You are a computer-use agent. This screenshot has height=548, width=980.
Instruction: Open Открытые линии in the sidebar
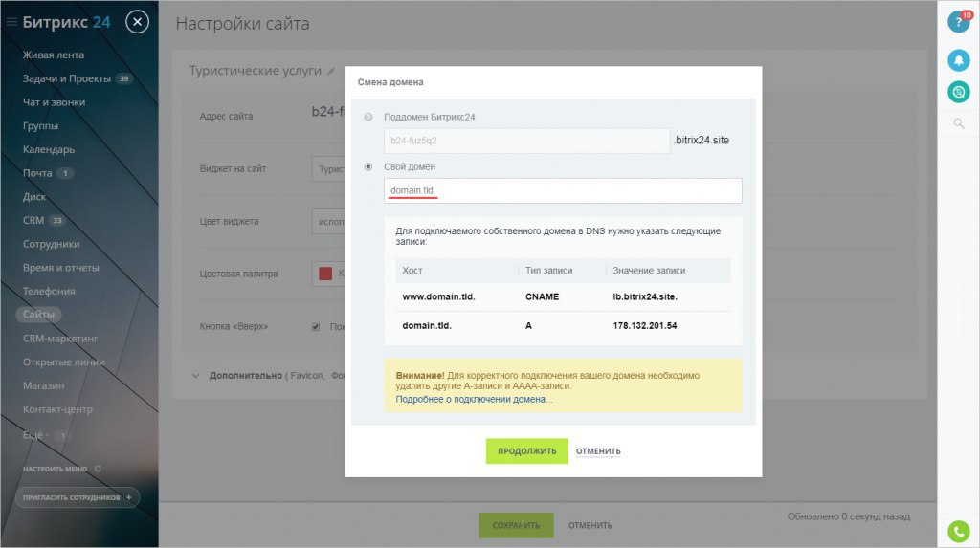(x=64, y=362)
